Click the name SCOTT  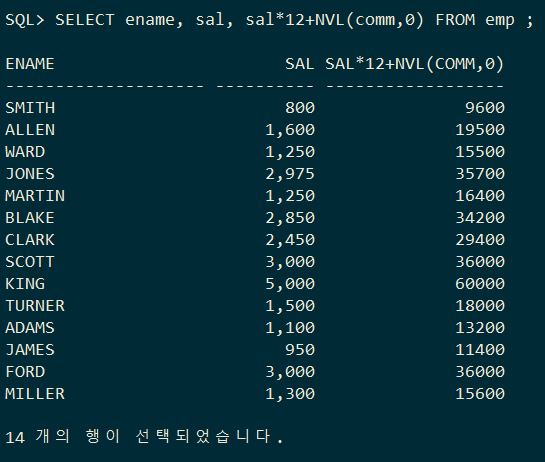(30, 262)
